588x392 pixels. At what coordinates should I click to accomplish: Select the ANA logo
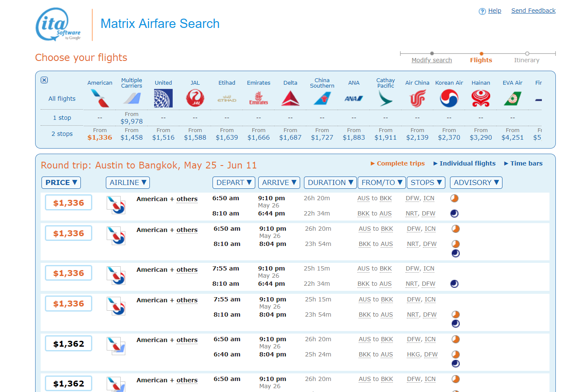tap(354, 99)
